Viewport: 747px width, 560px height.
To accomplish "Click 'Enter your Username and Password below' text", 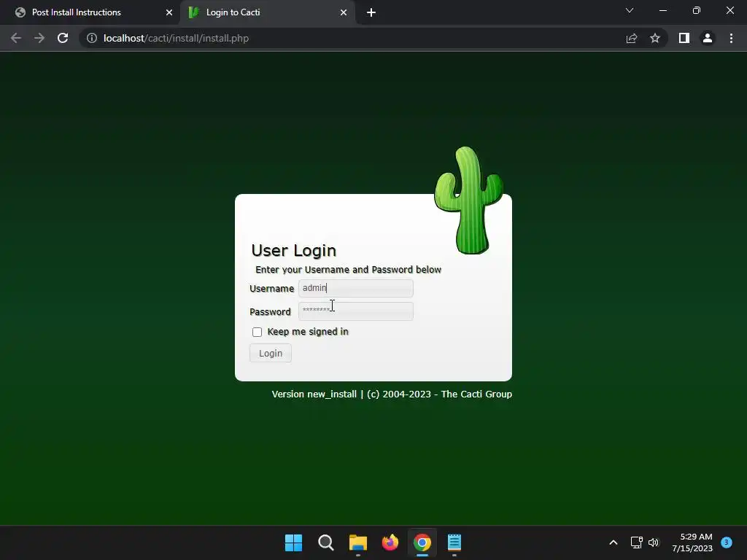I will coord(348,270).
